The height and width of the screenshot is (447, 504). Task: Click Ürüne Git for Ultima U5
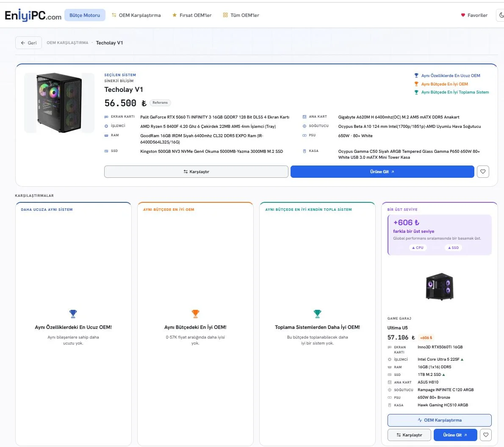[455, 435]
